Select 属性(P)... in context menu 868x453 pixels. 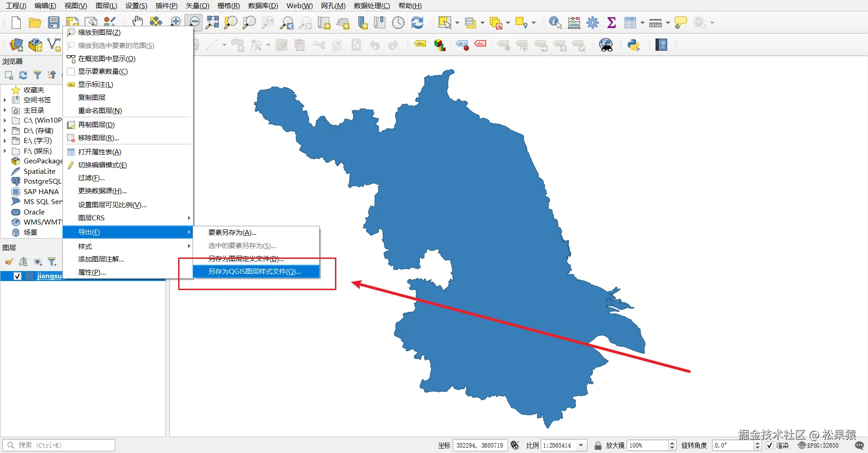coord(128,272)
